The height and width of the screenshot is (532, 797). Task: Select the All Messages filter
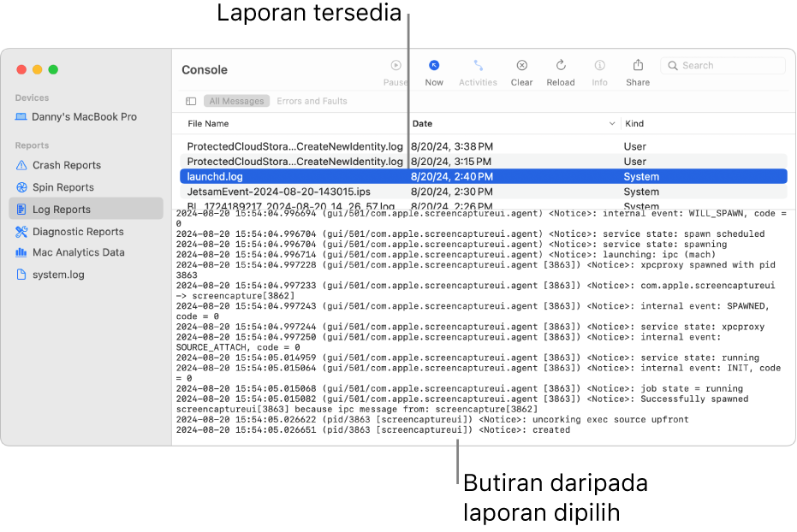[x=237, y=101]
